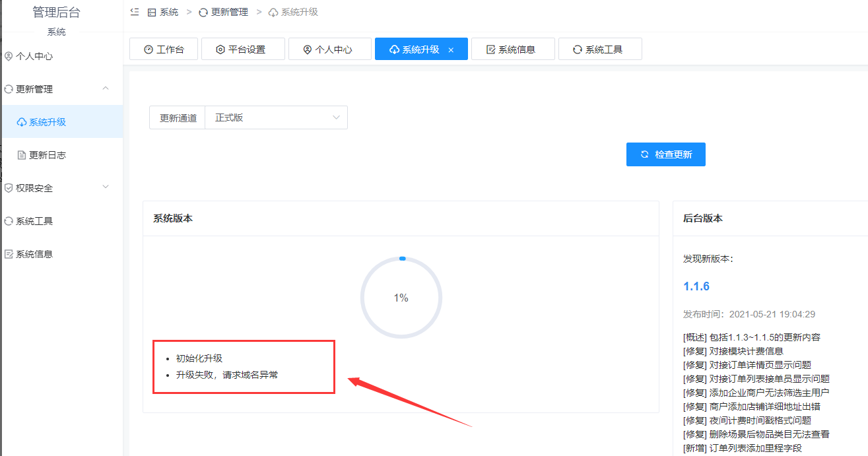Click the 工作台 dashboard tab icon
The width and height of the screenshot is (868, 456).
pos(149,49)
